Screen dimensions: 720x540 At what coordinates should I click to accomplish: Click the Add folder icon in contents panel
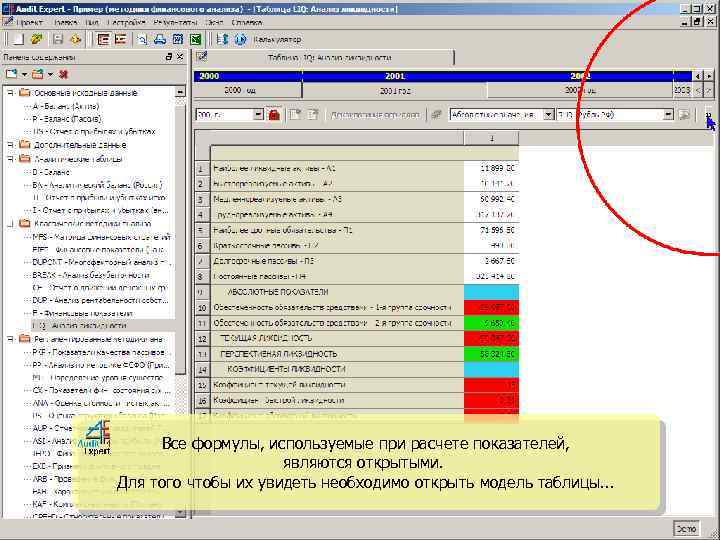click(38, 74)
